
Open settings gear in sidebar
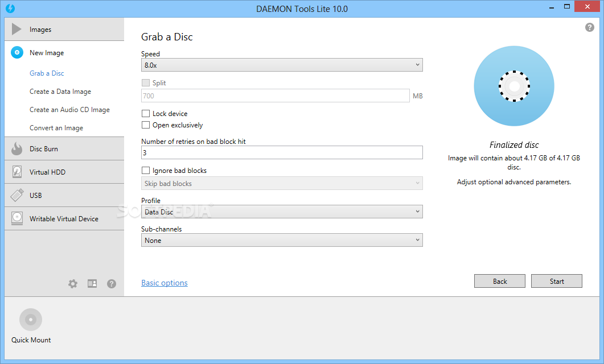[x=73, y=284]
